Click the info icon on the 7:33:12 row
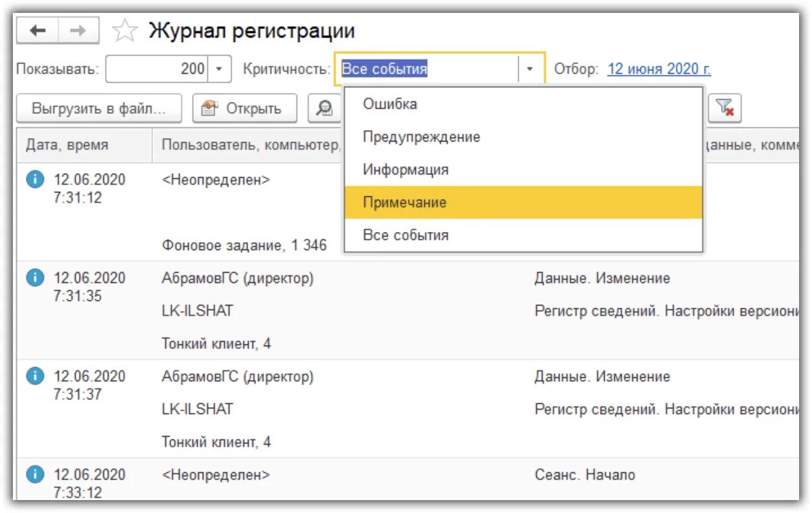This screenshot has height=513, width=812. pyautogui.click(x=35, y=476)
